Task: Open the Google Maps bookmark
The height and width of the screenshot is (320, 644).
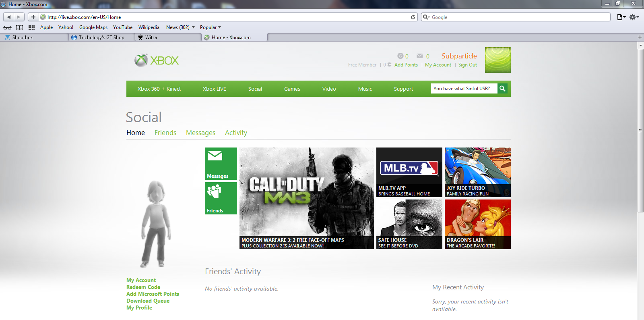Action: click(93, 27)
